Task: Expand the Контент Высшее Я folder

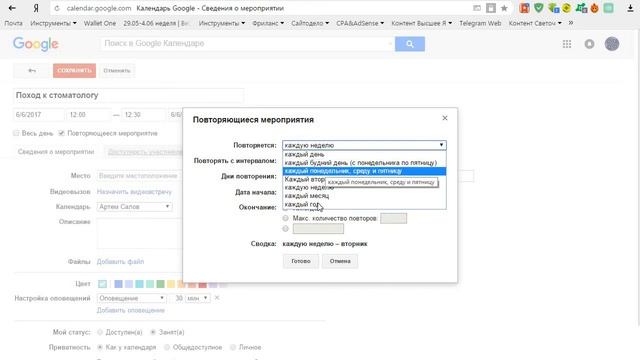Action: (x=422, y=23)
